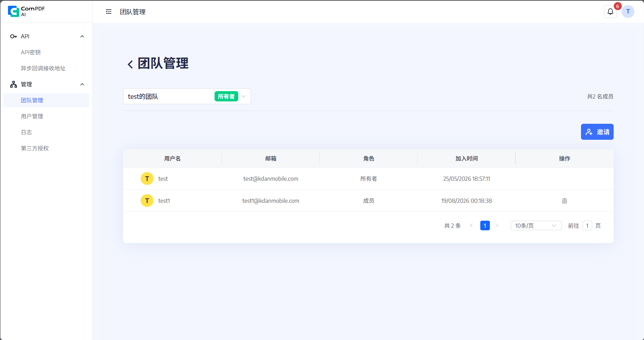Click the 加入时间 column header

[x=467, y=159]
